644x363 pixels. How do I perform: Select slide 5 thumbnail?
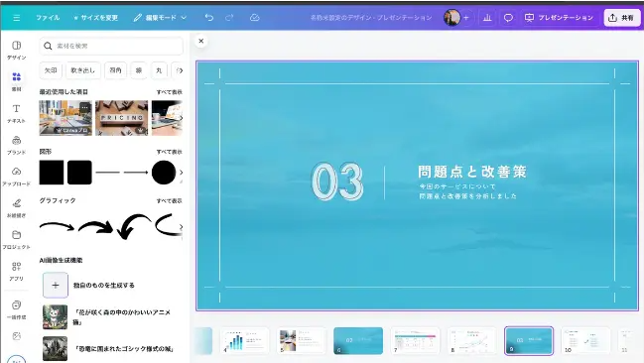click(x=302, y=341)
